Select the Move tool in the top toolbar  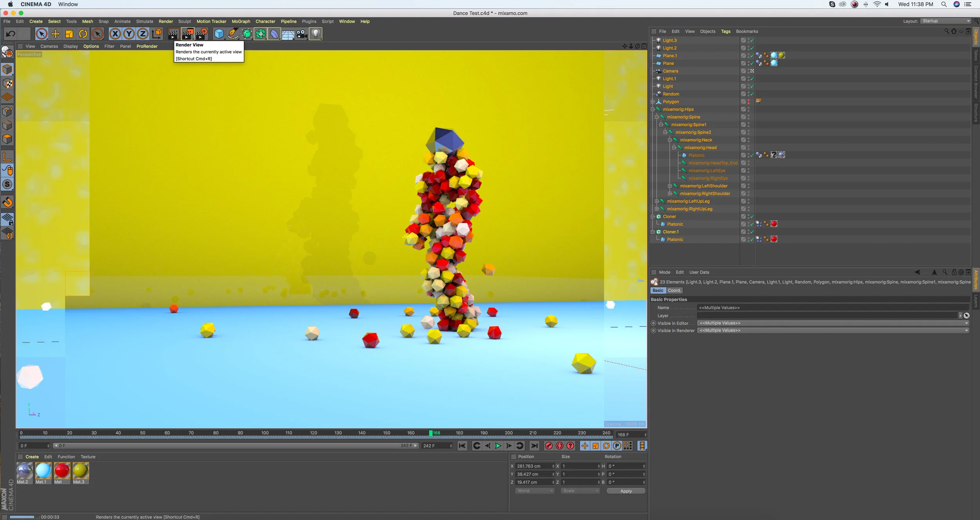55,34
